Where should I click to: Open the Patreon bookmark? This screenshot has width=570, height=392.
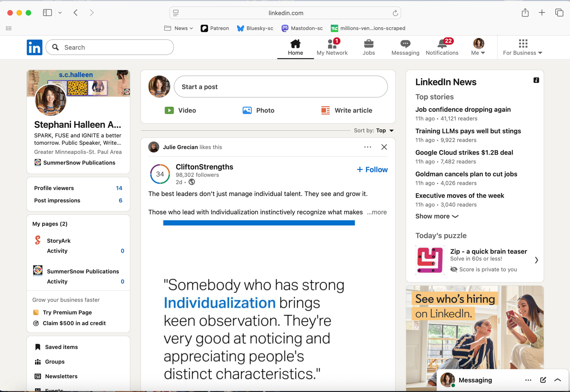[x=215, y=28]
